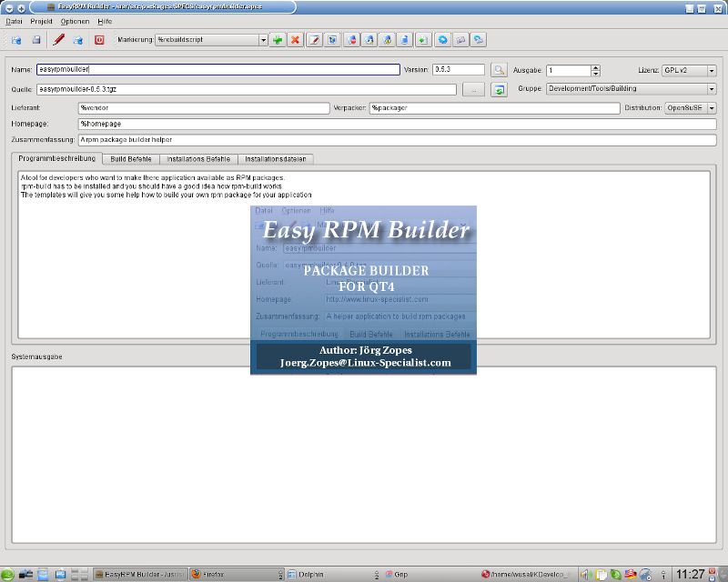Screen dimensions: 728x582
Task: Increase Ausgabe with the up stepper arrow
Action: coord(597,65)
